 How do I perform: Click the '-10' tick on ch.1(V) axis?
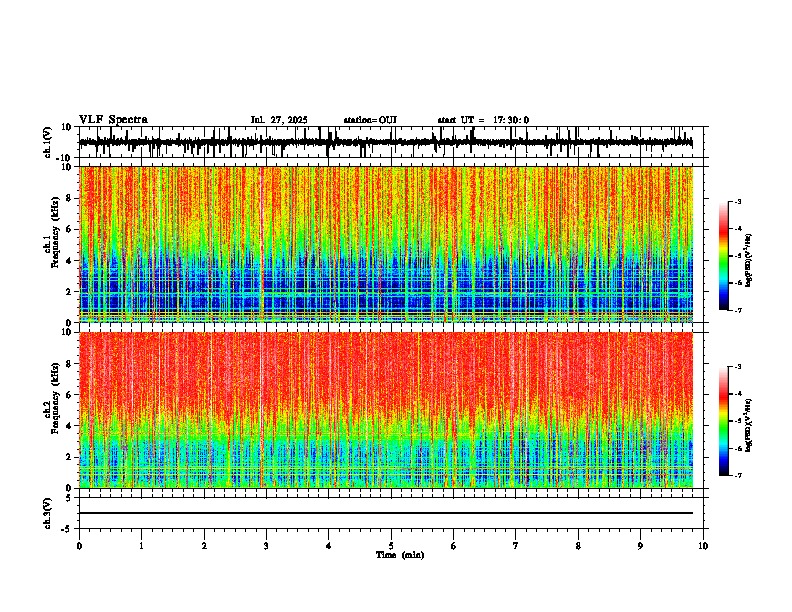65,158
